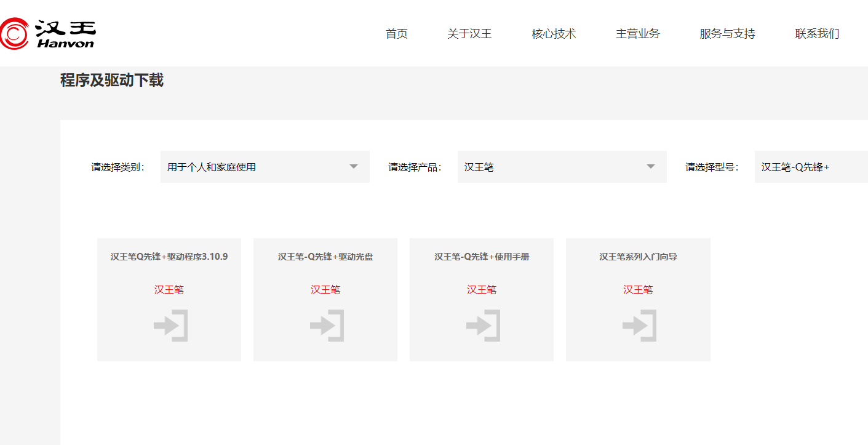Click red 汉王笔 label in 驱动光盘 card
Image resolution: width=868 pixels, height=445 pixels.
(x=325, y=290)
